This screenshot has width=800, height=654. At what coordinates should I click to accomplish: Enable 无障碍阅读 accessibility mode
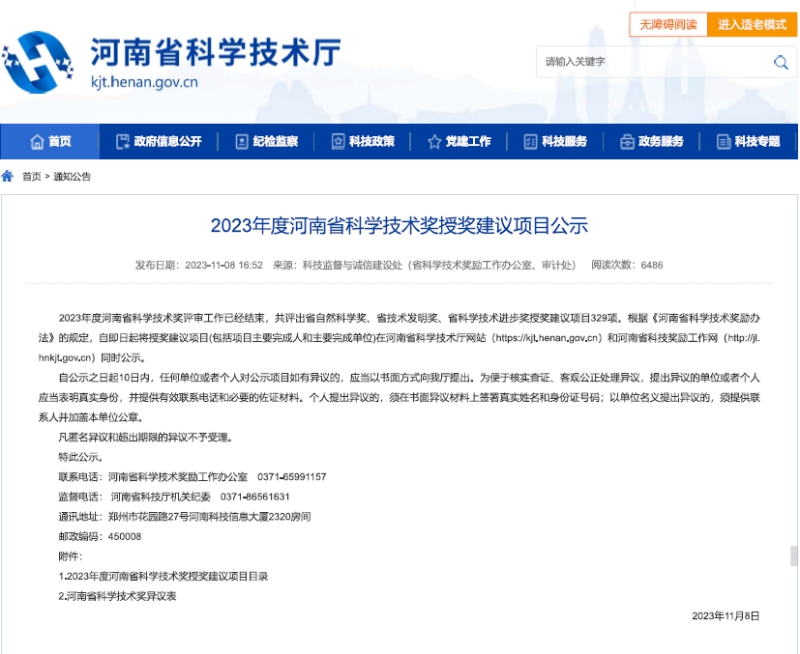tap(668, 24)
